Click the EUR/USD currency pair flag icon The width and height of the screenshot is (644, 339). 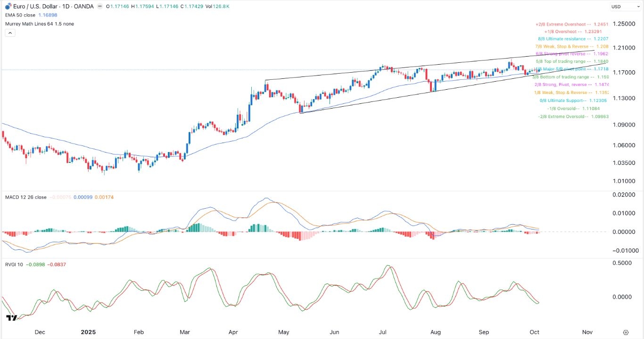coord(8,6)
